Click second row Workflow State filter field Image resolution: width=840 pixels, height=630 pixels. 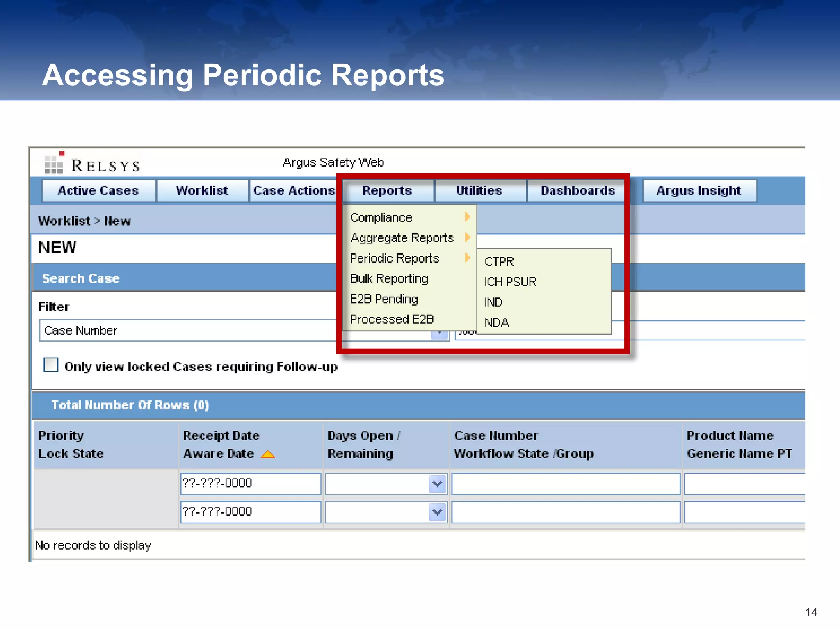point(566,512)
